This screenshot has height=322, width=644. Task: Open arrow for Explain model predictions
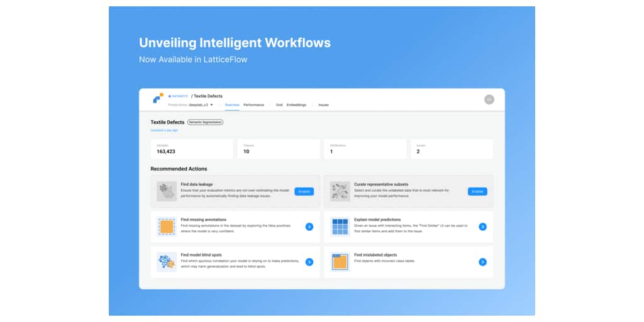(x=482, y=226)
